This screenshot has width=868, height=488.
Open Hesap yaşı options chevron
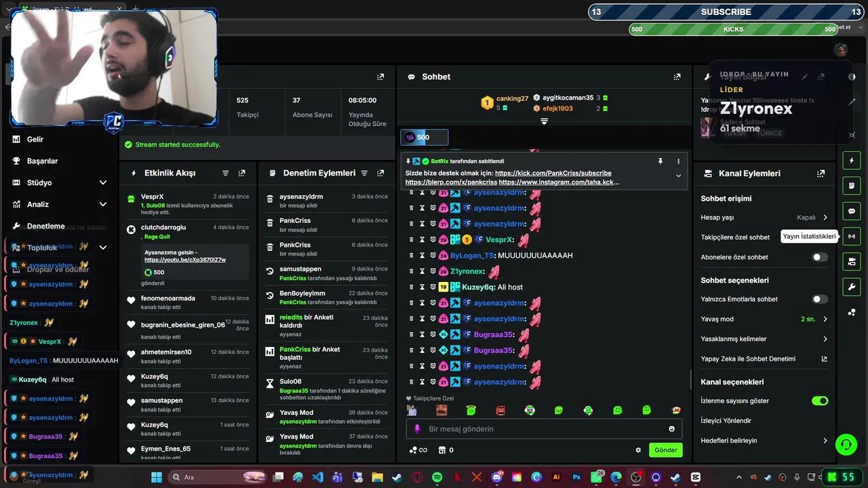tap(825, 218)
